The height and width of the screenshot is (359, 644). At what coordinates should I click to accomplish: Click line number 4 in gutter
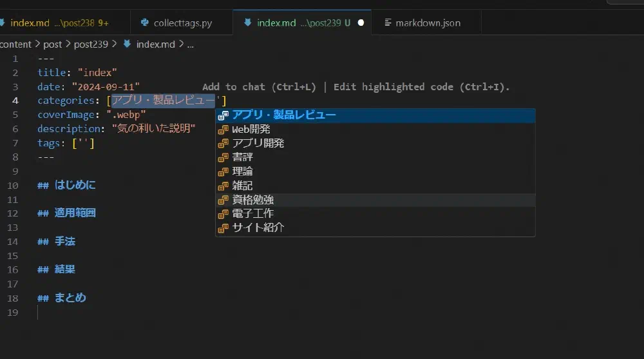[x=15, y=101]
